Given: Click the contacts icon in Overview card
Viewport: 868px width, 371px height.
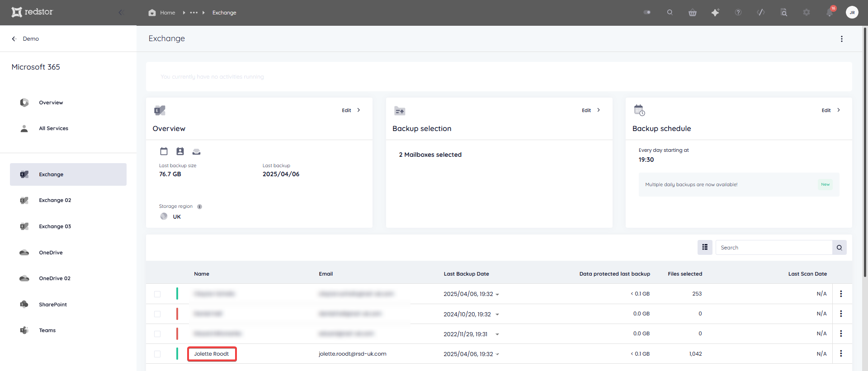Looking at the screenshot, I should pos(180,151).
